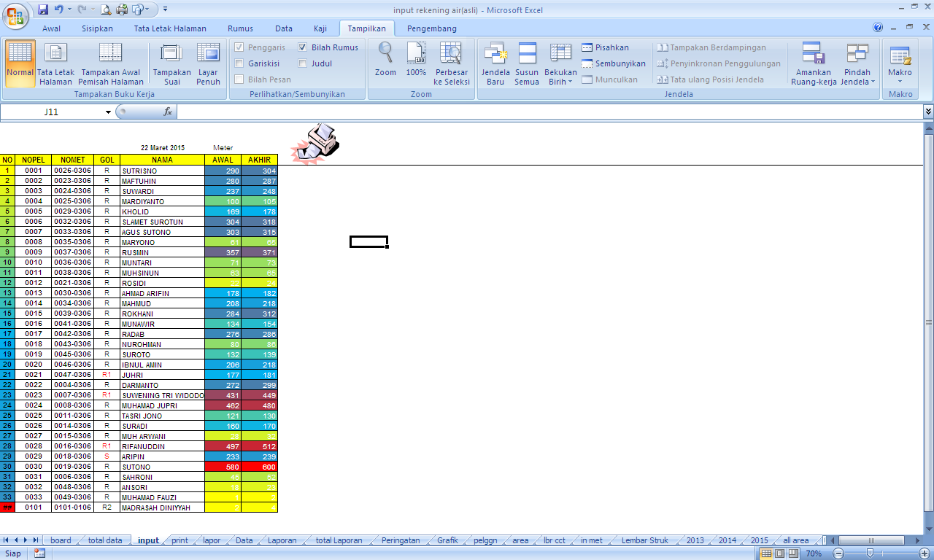Click the Amankan Ruang-kerja button

(x=813, y=64)
